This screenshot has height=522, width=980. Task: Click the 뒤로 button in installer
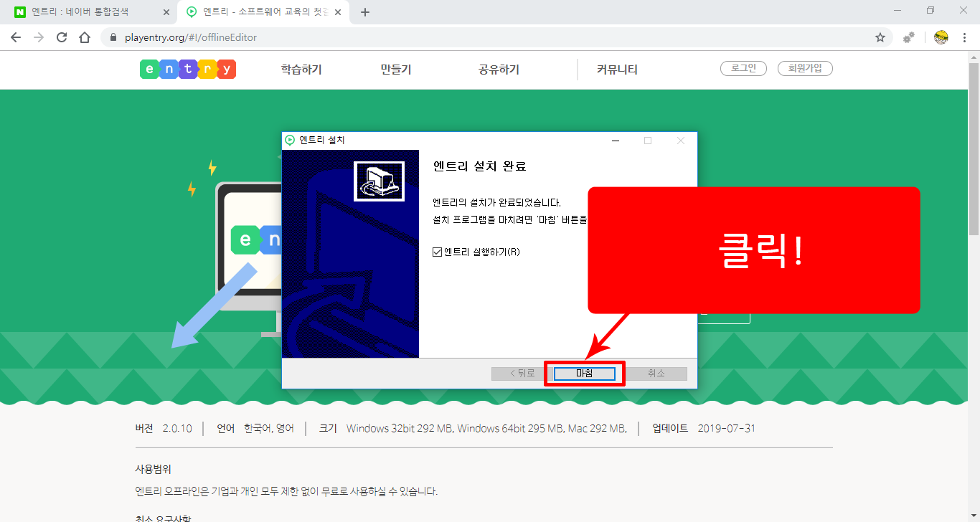tap(522, 374)
